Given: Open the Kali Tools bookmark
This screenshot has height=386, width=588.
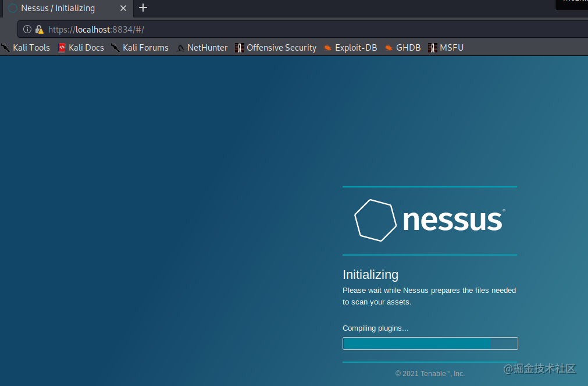Looking at the screenshot, I should tap(26, 48).
